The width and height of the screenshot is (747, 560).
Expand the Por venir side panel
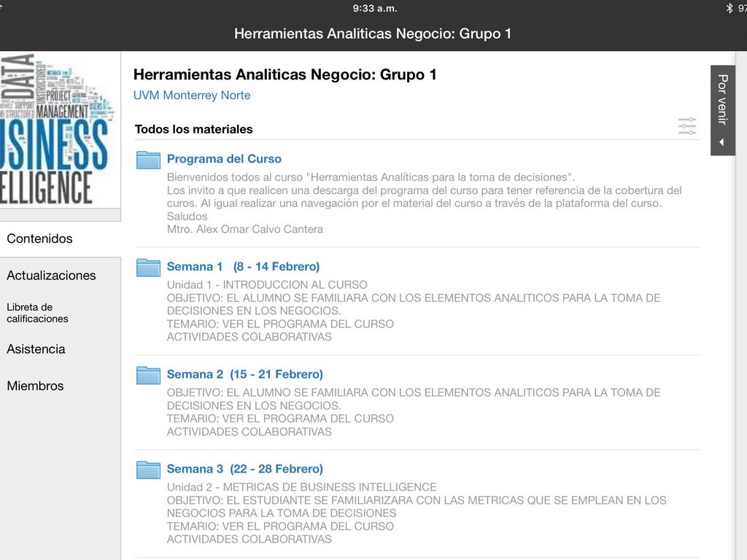(722, 100)
